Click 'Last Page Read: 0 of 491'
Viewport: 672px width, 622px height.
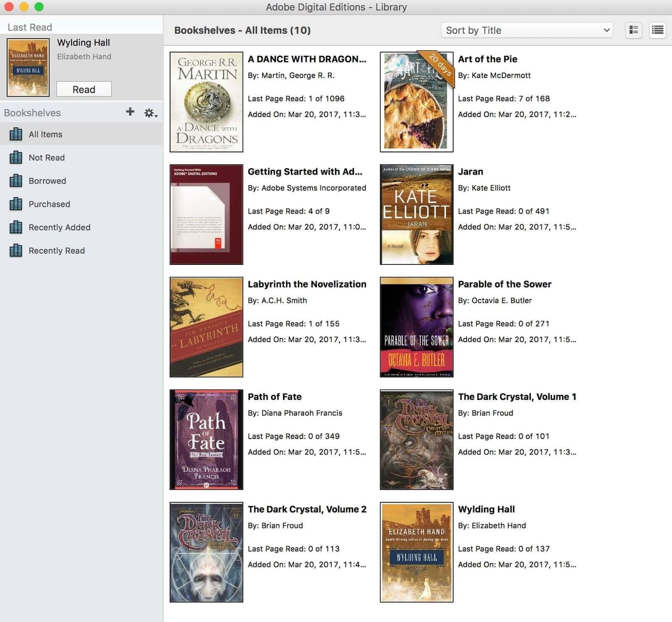pyautogui.click(x=504, y=211)
